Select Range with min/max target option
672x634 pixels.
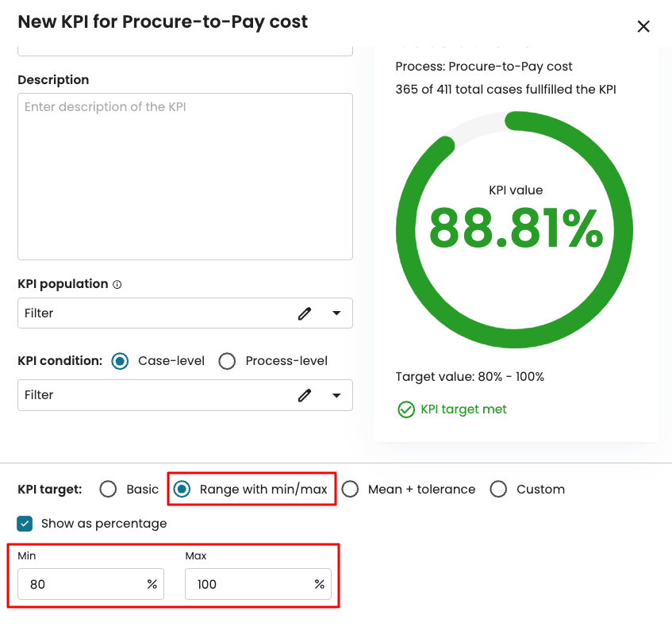coord(182,490)
